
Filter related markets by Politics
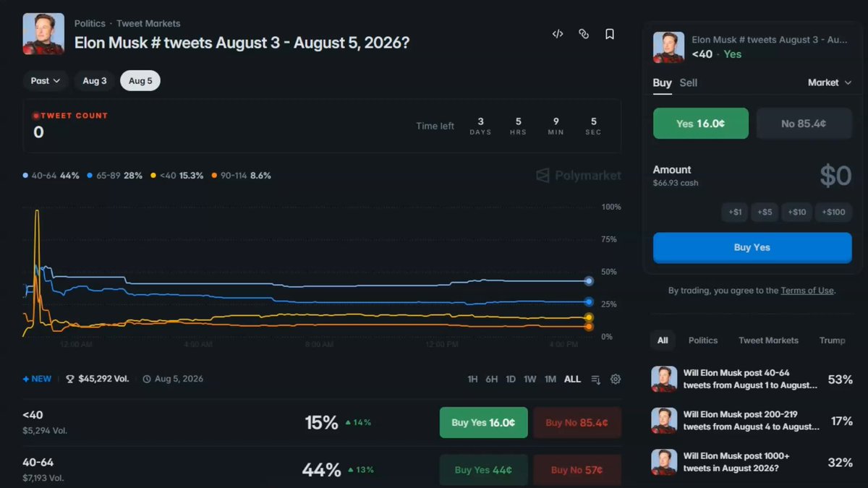(x=703, y=341)
